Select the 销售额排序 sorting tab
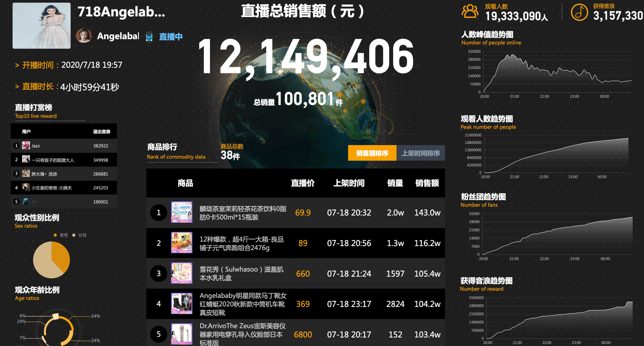The image size is (644, 346). 372,153
